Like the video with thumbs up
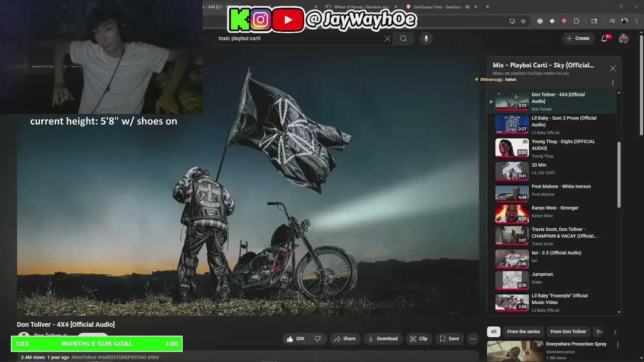 pyautogui.click(x=296, y=339)
